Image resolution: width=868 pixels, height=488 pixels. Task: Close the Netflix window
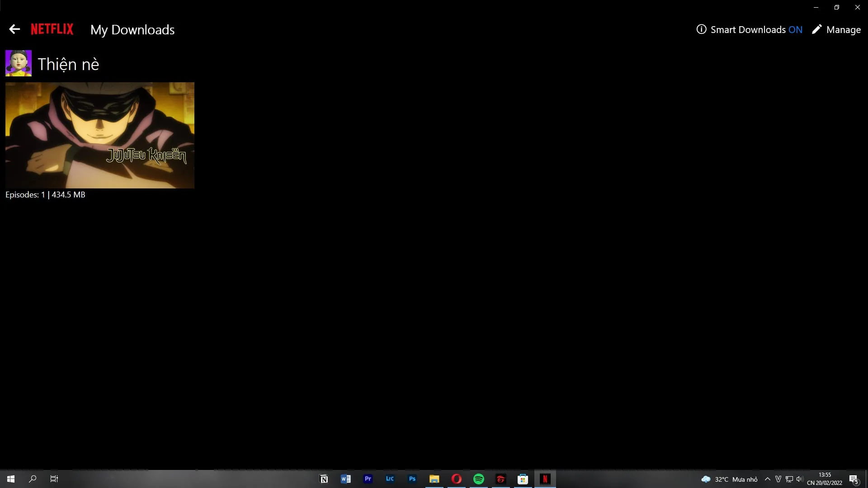(858, 7)
